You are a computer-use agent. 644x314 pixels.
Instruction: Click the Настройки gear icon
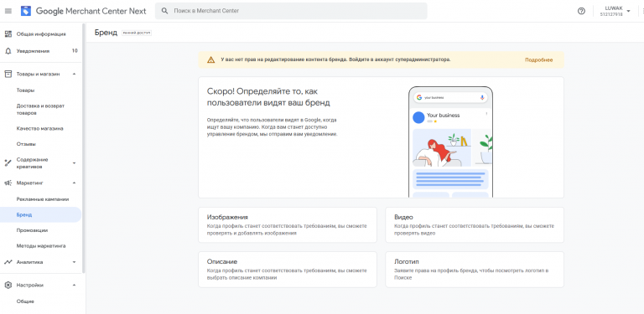tap(8, 285)
